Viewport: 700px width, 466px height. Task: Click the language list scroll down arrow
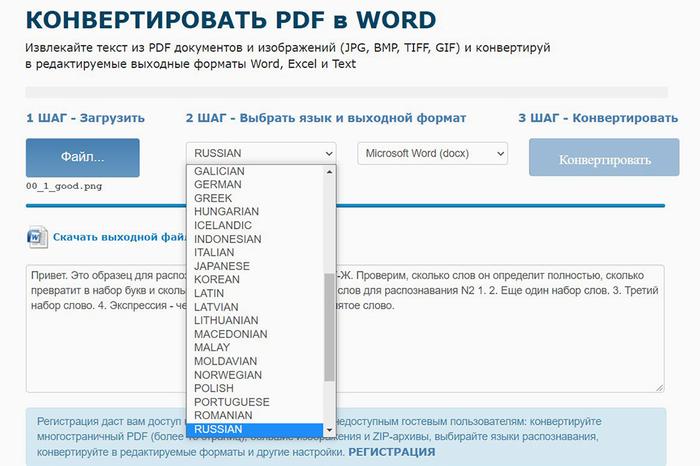(x=330, y=430)
